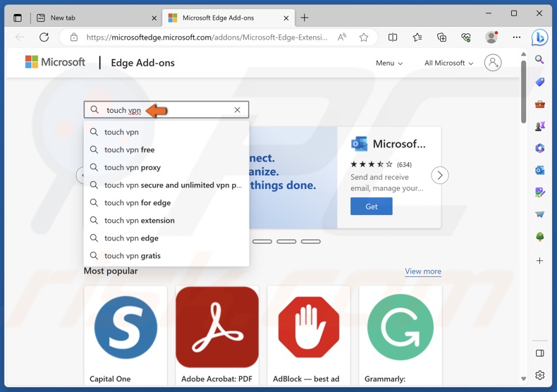Open sidebar tree E-tree icon
Image resolution: width=557 pixels, height=392 pixels.
(539, 236)
